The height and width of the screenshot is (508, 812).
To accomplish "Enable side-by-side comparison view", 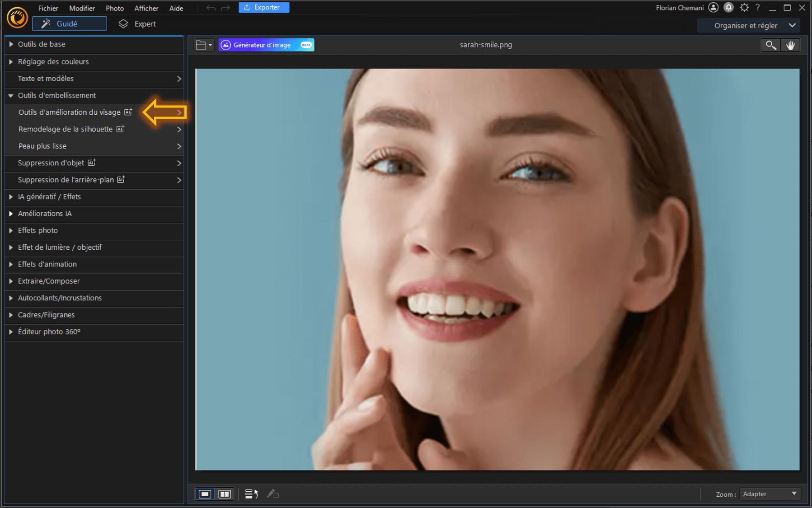I will [225, 494].
